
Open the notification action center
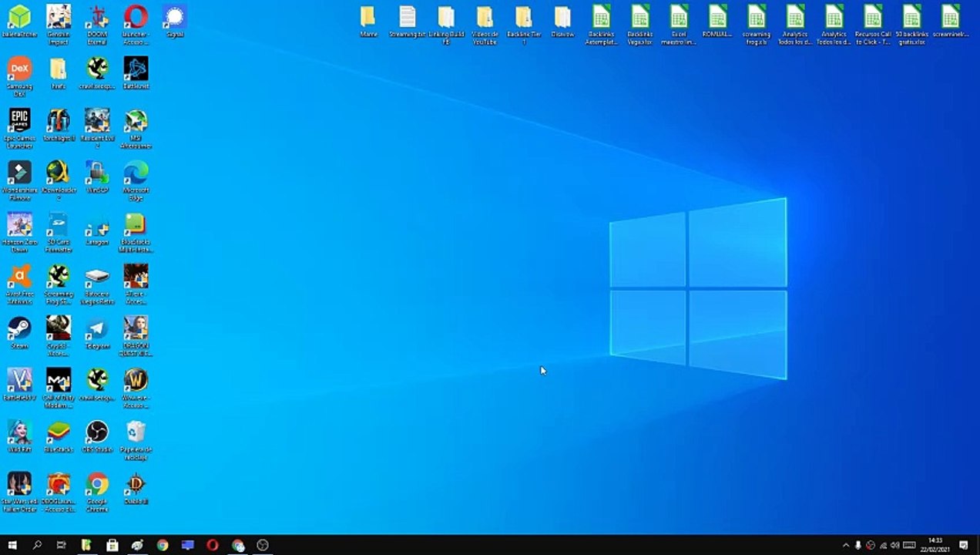(x=964, y=545)
